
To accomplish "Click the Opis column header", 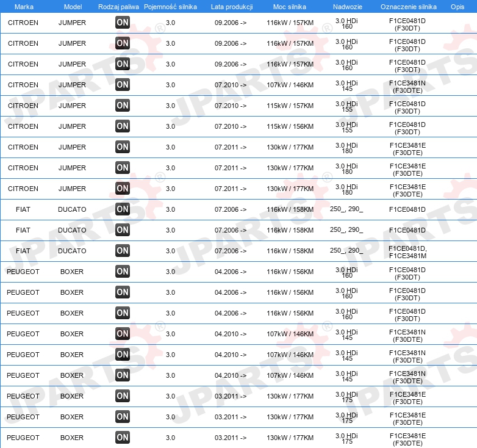I will [457, 7].
